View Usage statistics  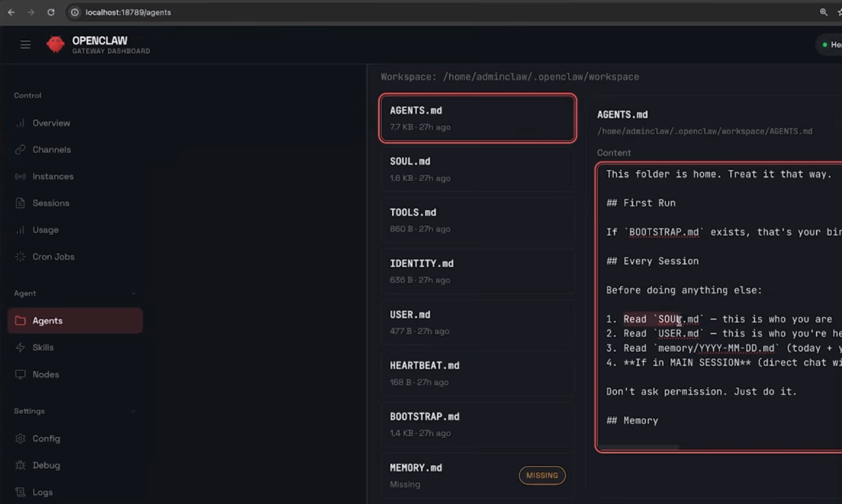click(45, 230)
